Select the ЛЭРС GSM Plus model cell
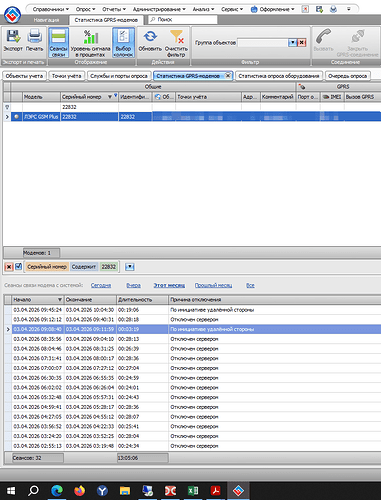The width and height of the screenshot is (381, 500). tap(41, 117)
